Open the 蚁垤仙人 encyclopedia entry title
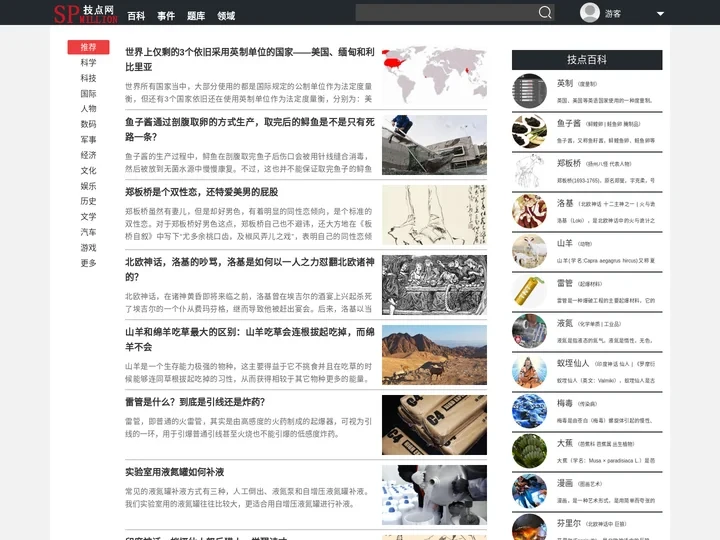 click(x=573, y=363)
